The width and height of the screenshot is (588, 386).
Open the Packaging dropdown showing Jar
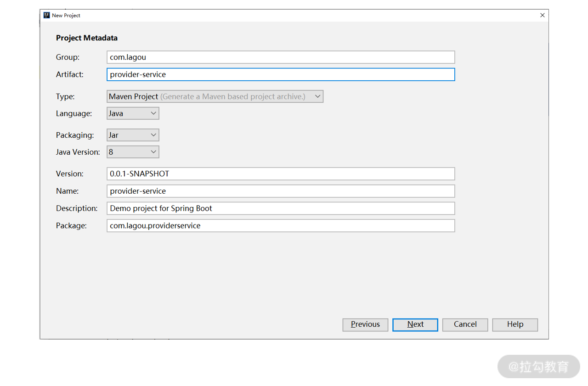coord(132,135)
